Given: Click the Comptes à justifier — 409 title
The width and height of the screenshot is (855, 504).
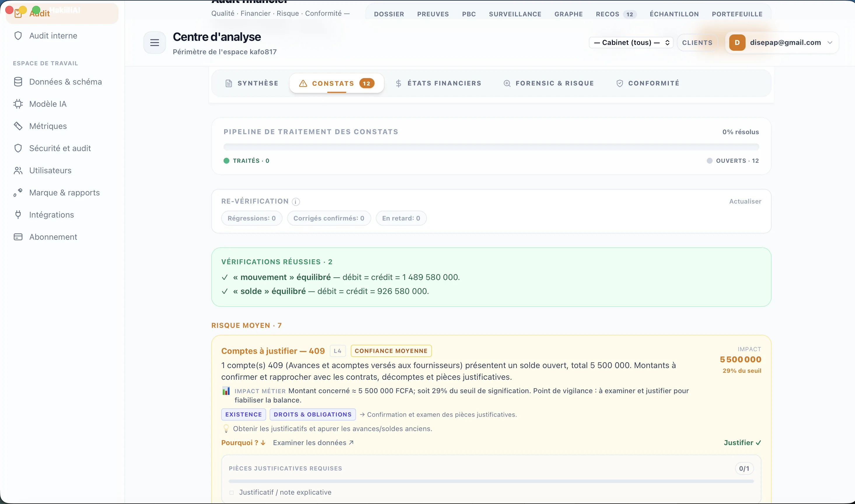Looking at the screenshot, I should pyautogui.click(x=273, y=351).
